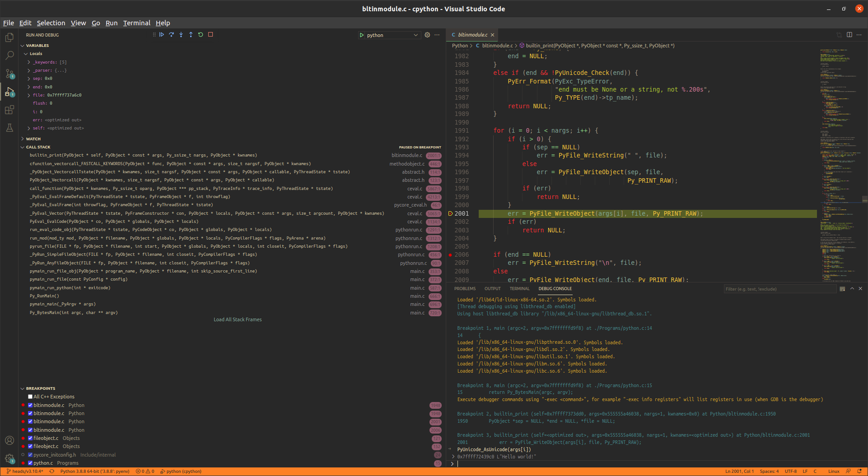Open the Testing flask view
The width and height of the screenshot is (868, 476).
[x=9, y=128]
